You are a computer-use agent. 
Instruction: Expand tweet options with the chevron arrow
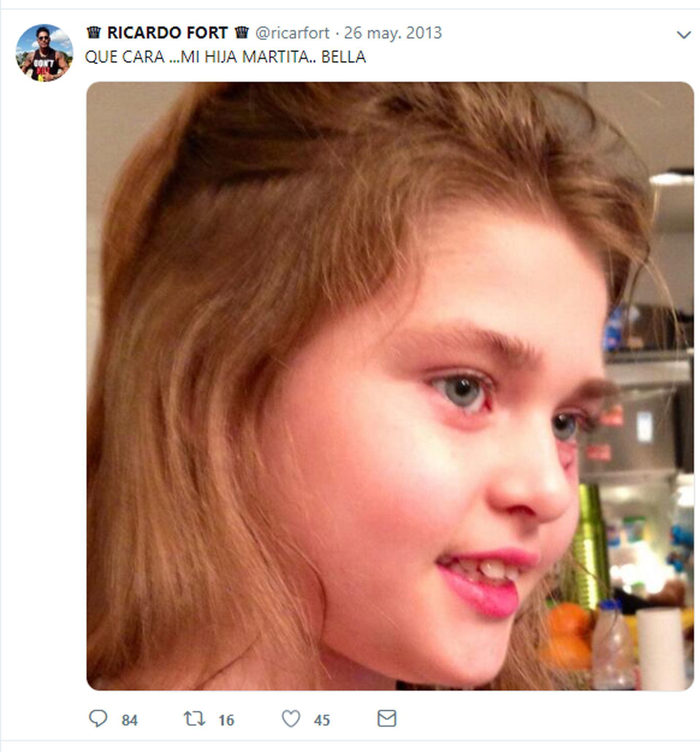pos(684,35)
